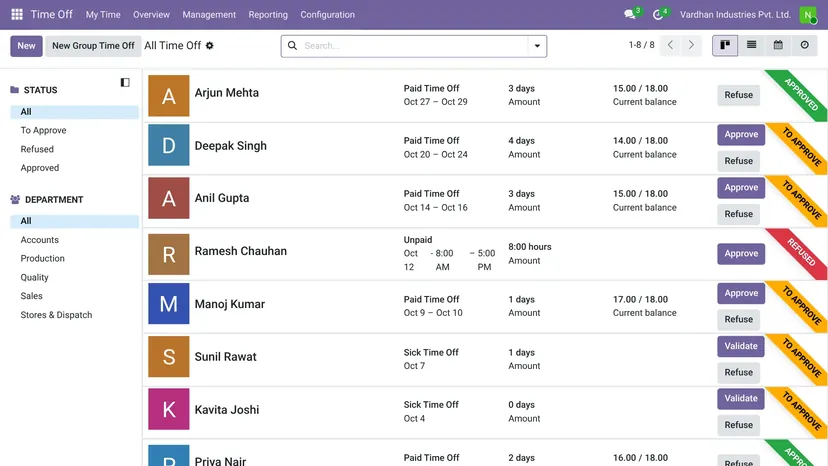Refuse Deepak Singh's time off

pos(738,161)
